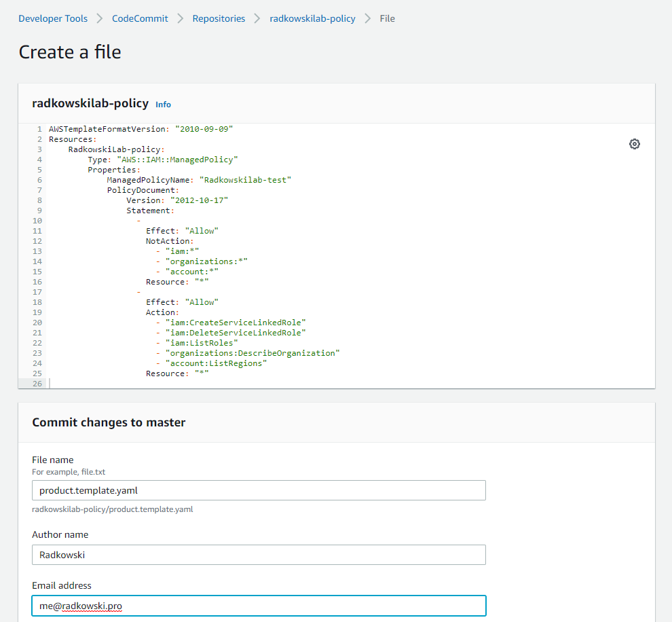Click the "Commit changes to master" heading

(x=109, y=422)
